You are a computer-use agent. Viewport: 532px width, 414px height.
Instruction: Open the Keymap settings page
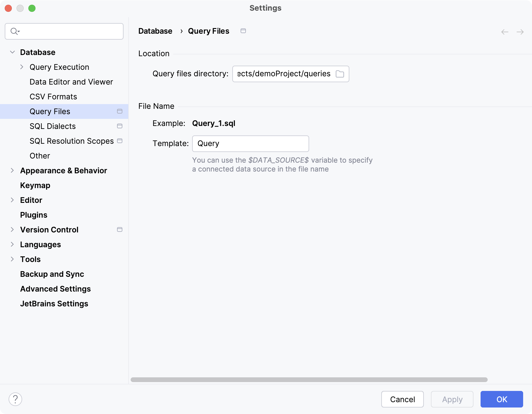(x=35, y=185)
